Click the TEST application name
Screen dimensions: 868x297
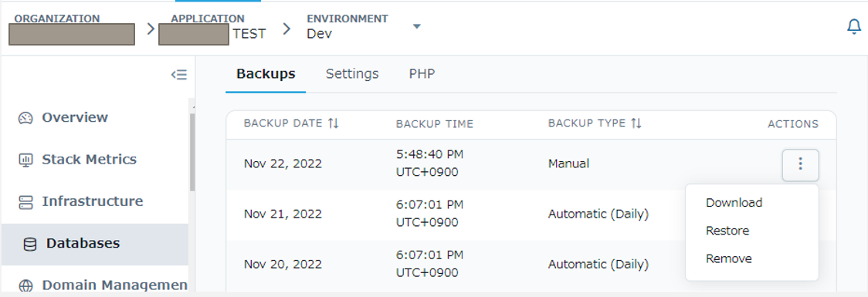(x=249, y=34)
